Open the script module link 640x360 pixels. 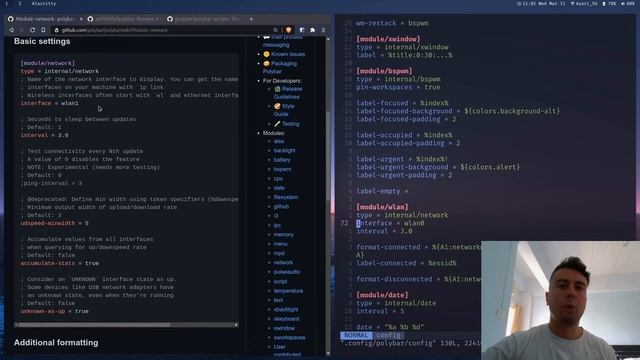[280, 281]
